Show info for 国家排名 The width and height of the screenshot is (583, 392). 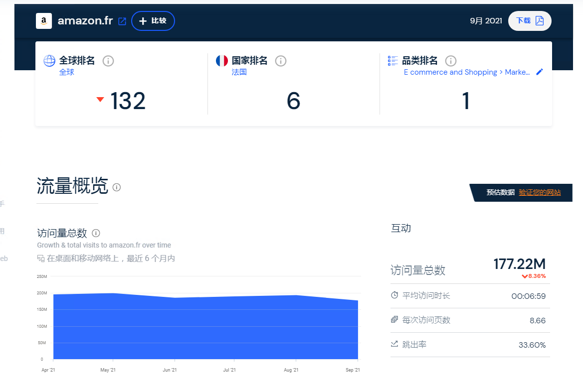pos(281,60)
